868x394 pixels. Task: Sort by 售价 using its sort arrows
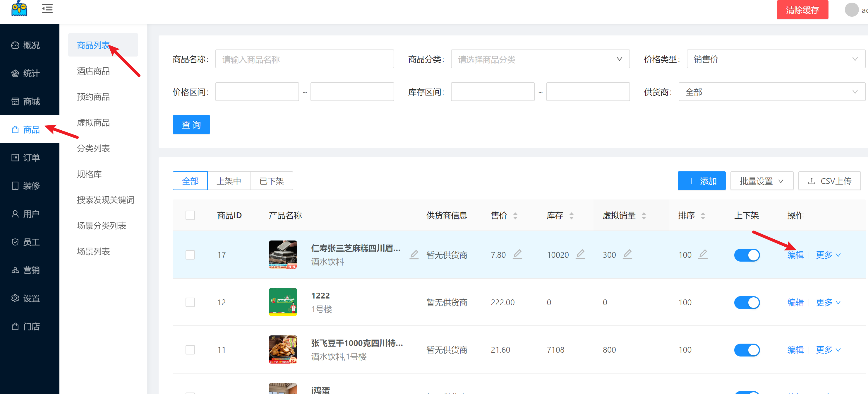[515, 216]
